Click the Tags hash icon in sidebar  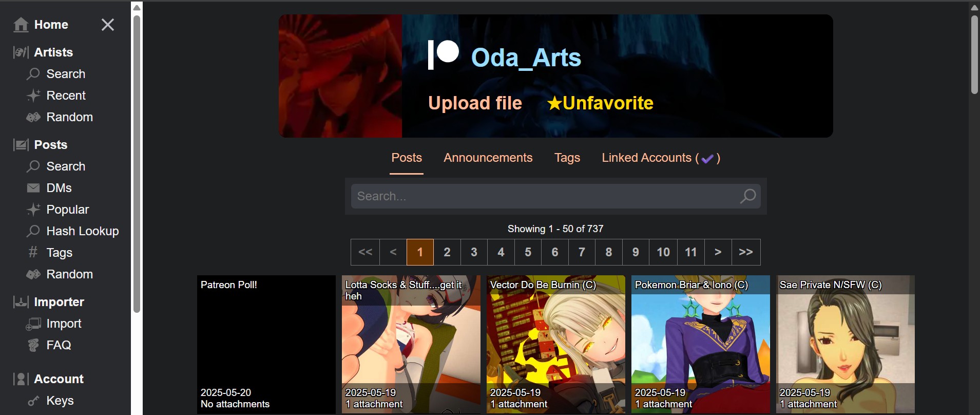[33, 253]
